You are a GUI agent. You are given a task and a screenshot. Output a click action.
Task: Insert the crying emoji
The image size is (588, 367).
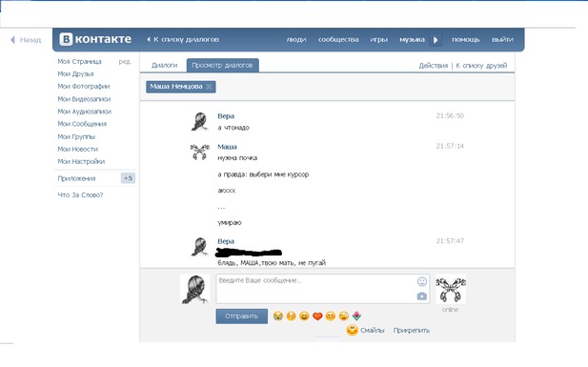pos(278,316)
